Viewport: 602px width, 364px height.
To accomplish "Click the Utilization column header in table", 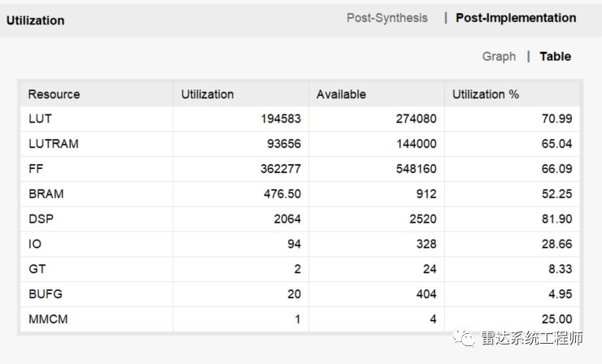I will click(x=207, y=94).
